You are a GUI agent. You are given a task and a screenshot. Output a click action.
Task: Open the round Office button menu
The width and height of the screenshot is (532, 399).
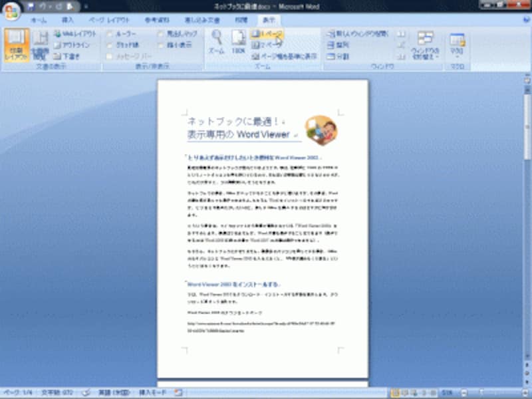click(x=11, y=11)
